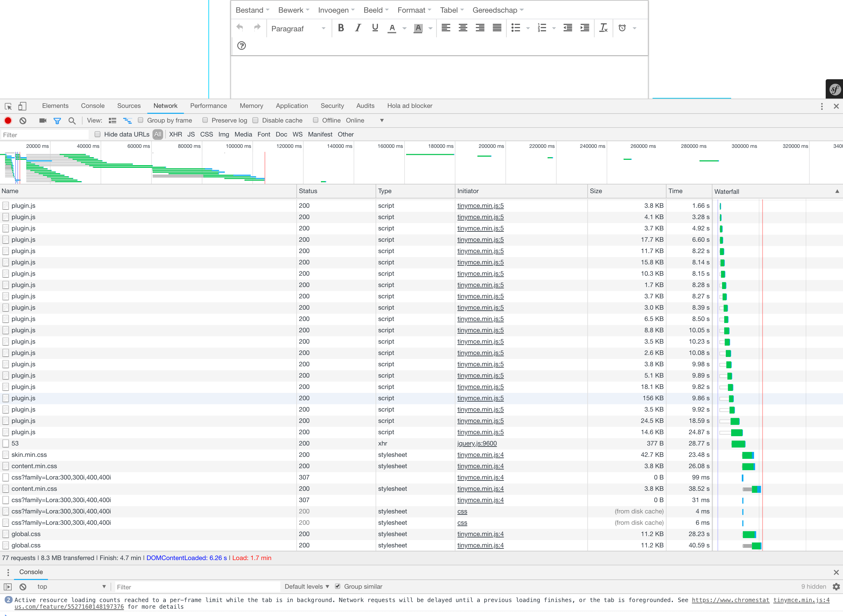The height and width of the screenshot is (616, 843).
Task: Toggle the network filter funnel icon
Action: (57, 121)
